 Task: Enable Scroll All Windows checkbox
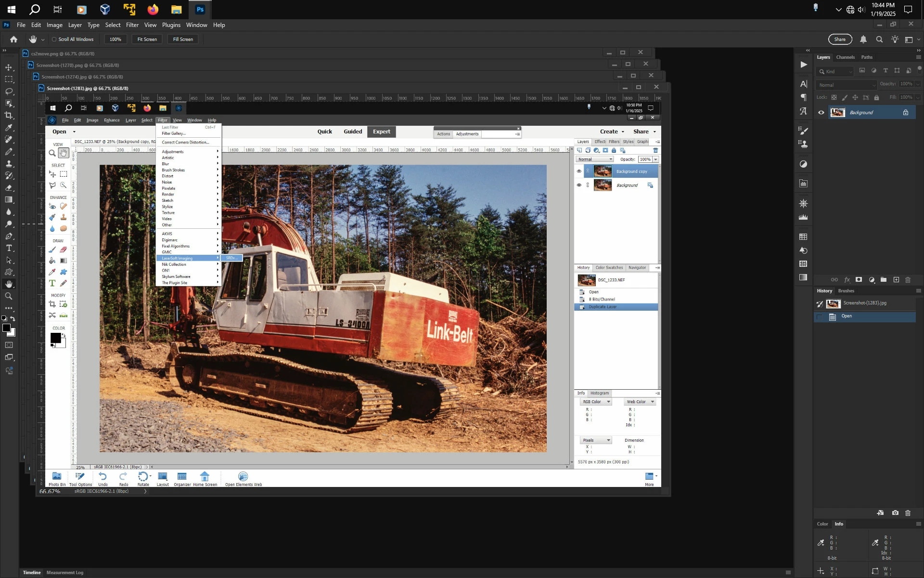pos(54,39)
